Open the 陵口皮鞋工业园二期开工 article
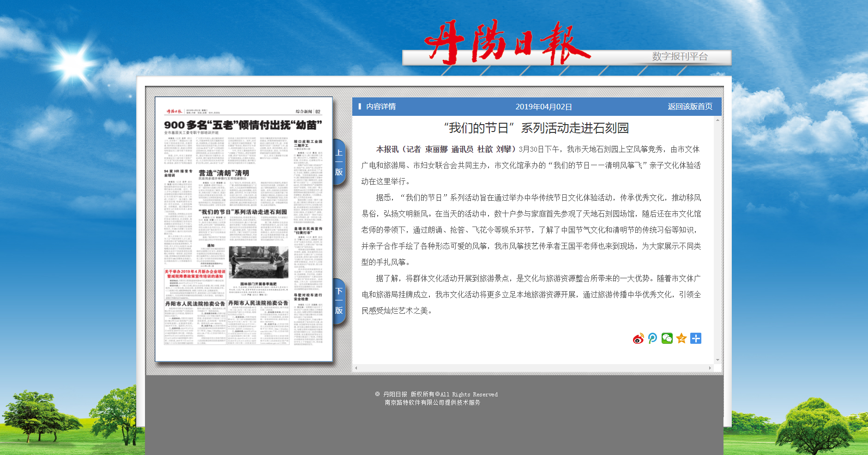The height and width of the screenshot is (455, 868). 308,144
